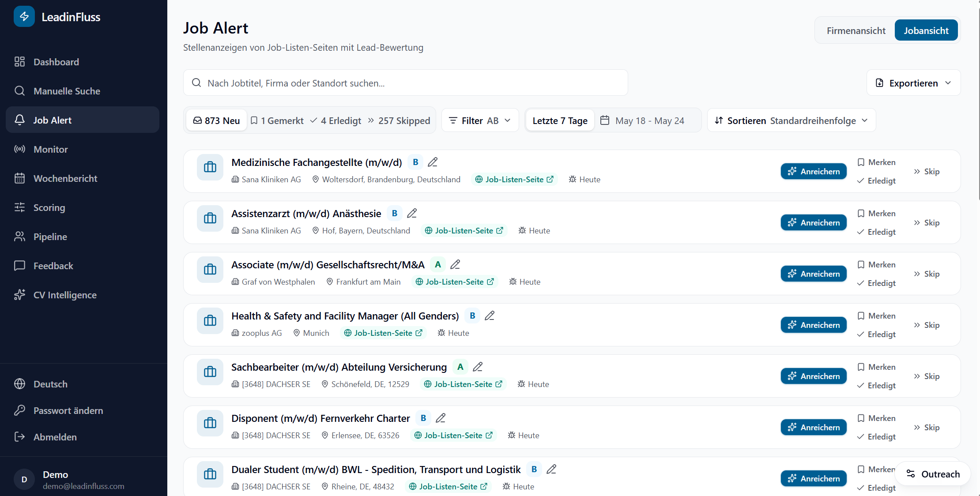Anreichern the Sachbearbeiter Versicherung job

(814, 376)
